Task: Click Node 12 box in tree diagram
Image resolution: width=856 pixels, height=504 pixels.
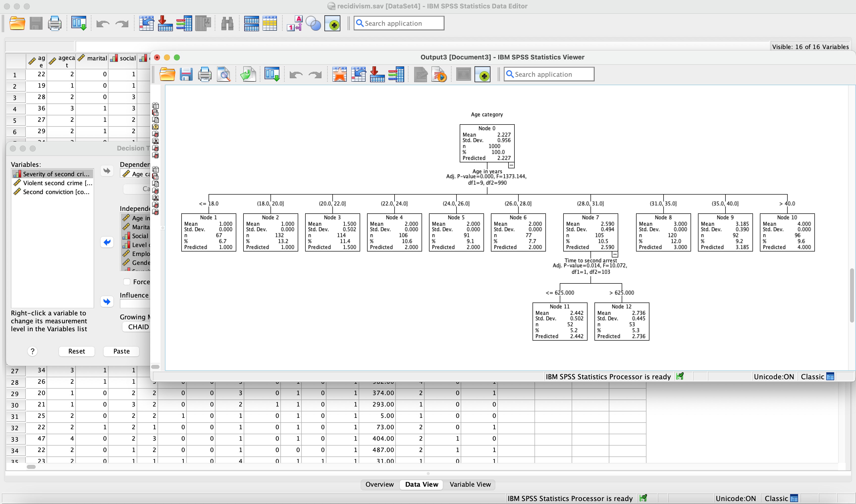Action: click(621, 321)
